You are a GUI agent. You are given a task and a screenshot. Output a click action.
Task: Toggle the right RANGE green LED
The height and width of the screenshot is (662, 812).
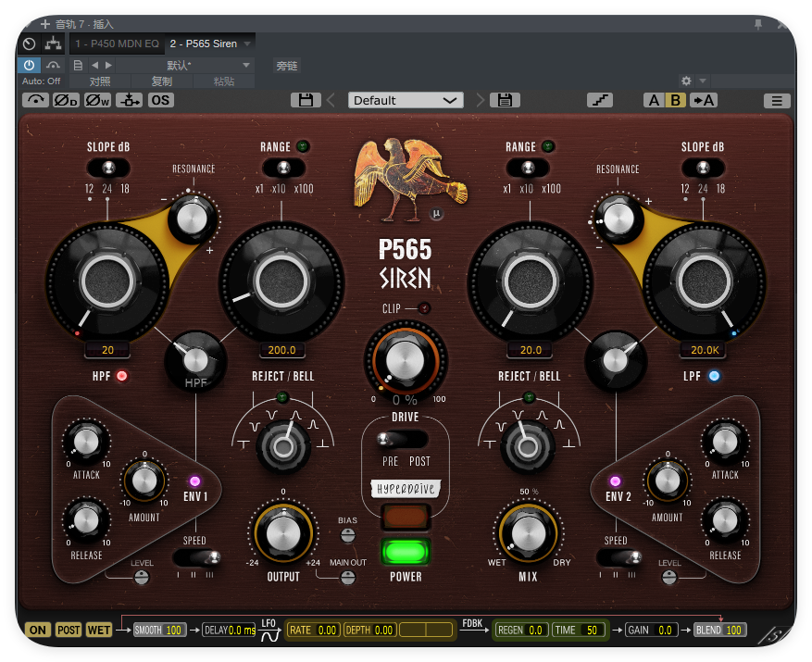tap(548, 146)
